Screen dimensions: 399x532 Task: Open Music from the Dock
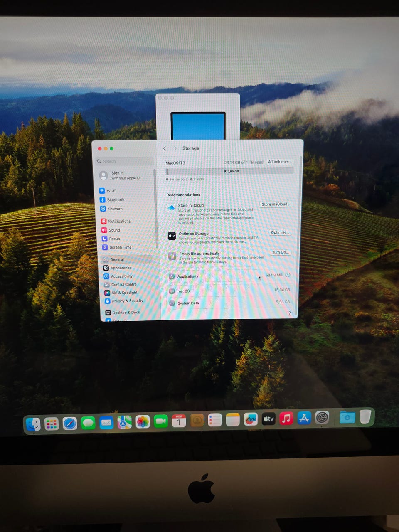coord(286,419)
